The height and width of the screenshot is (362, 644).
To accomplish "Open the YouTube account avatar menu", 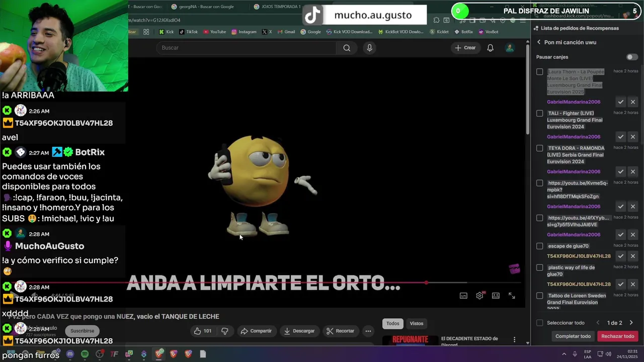I will point(510,48).
